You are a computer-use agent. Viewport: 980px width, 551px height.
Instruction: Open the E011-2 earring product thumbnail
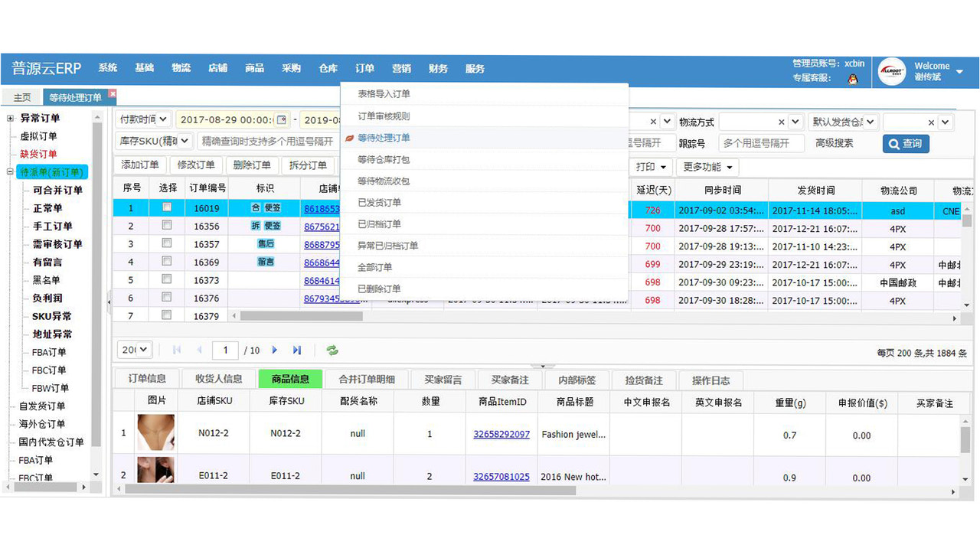pyautogui.click(x=155, y=470)
